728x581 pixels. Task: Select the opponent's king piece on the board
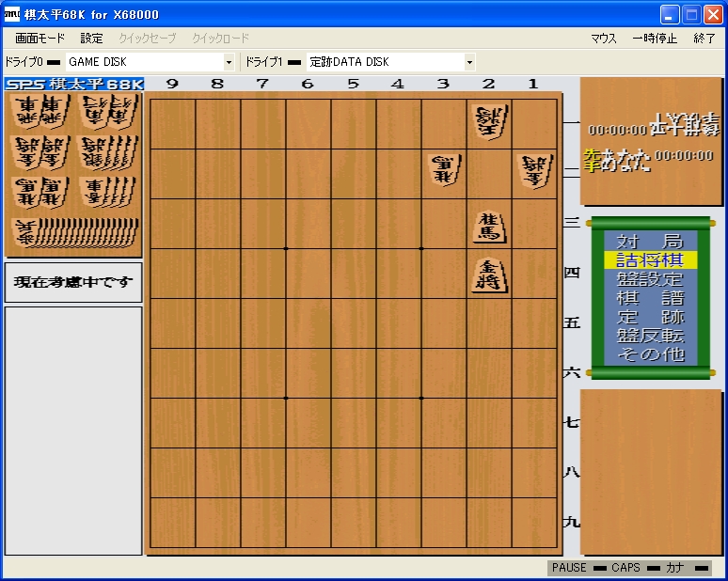tap(489, 122)
